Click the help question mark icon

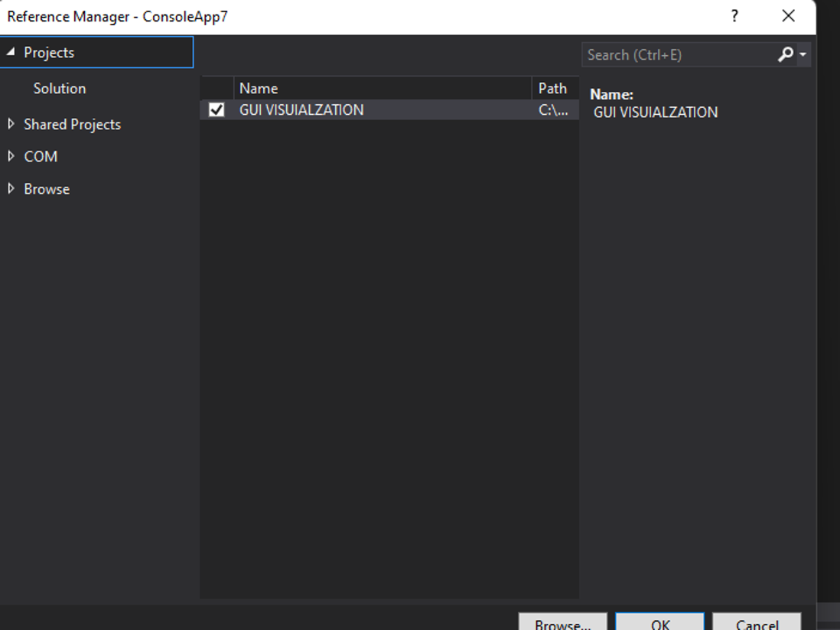point(734,16)
